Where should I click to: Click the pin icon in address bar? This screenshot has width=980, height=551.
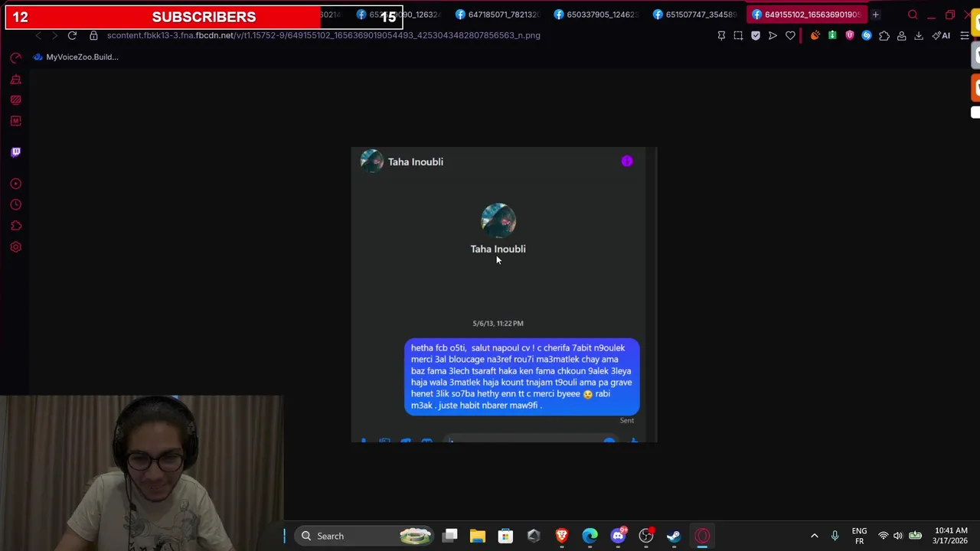721,35
